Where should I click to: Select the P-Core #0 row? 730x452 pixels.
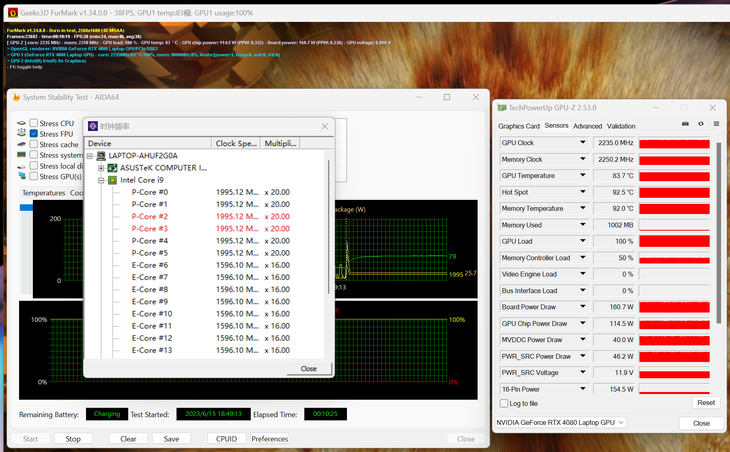[205, 192]
